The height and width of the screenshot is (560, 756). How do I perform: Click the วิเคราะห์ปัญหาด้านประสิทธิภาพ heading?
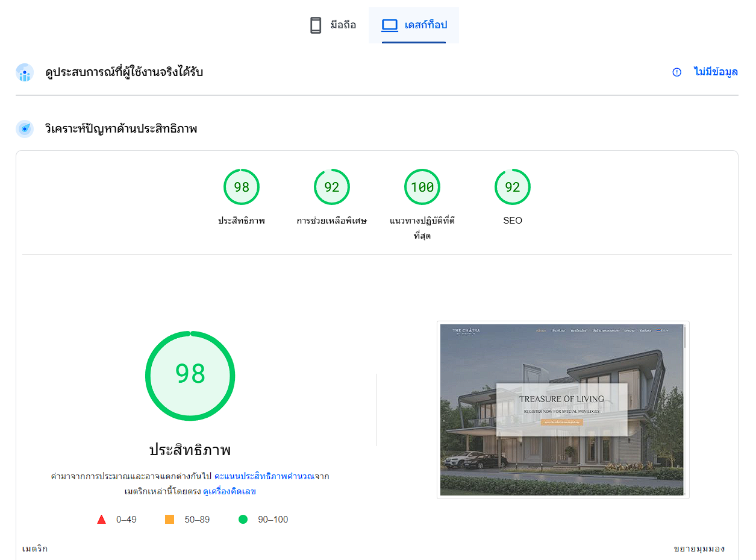pos(121,128)
